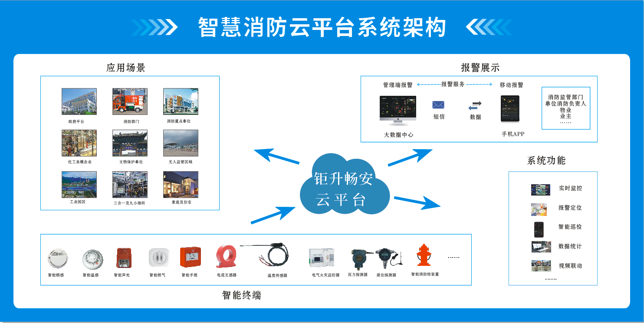Open the 消防重点单位 building thumbnail
644x323 pixels.
[181, 101]
